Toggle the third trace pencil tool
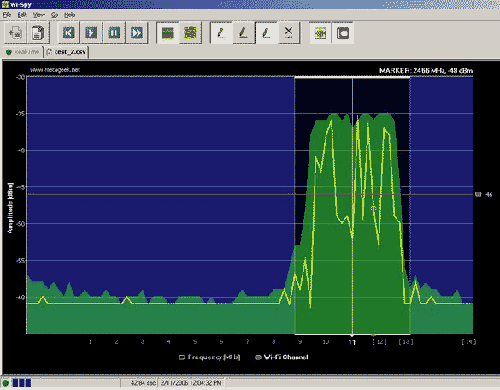 [266, 33]
